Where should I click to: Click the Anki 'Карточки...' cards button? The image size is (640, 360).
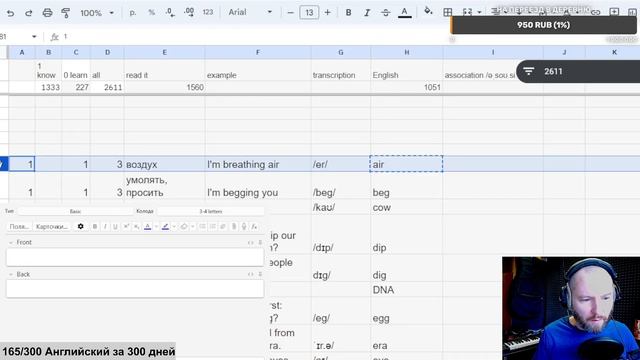point(52,227)
